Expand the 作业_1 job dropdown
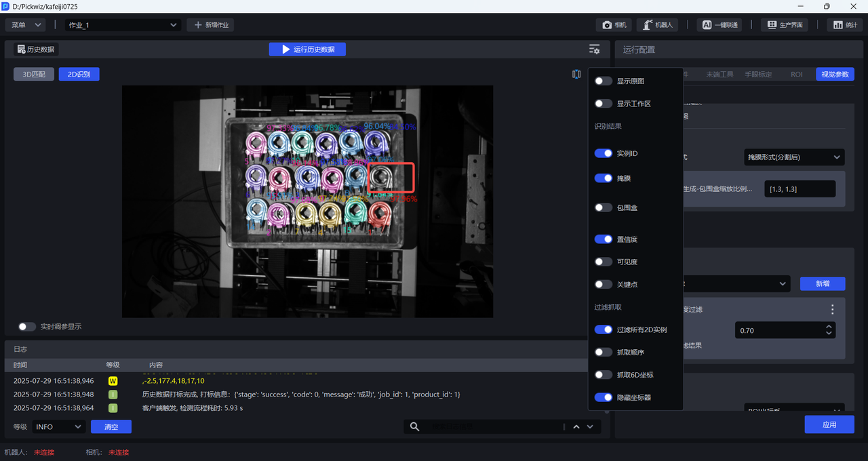This screenshot has width=868, height=461. (x=122, y=25)
